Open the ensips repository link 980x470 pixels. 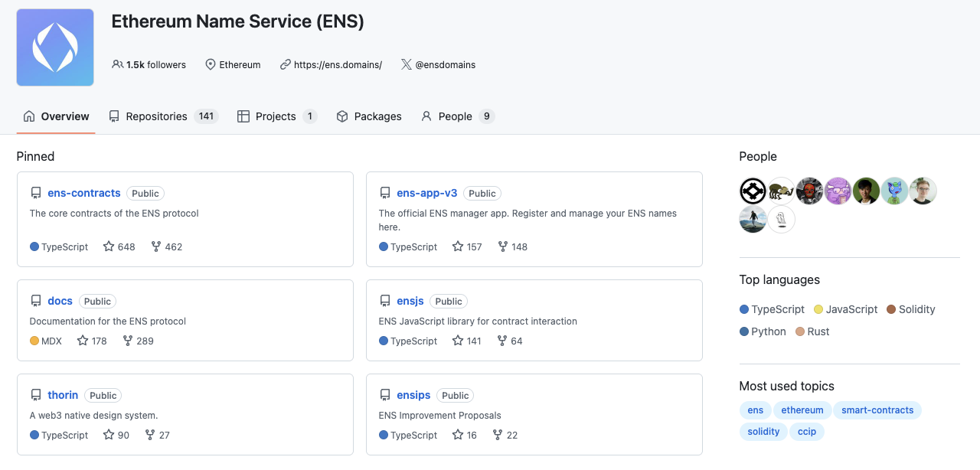point(413,395)
